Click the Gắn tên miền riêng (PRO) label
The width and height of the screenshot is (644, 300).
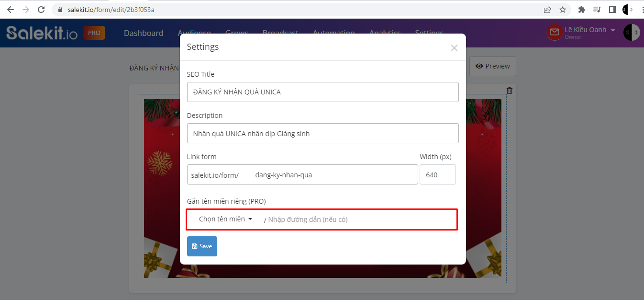tap(226, 201)
